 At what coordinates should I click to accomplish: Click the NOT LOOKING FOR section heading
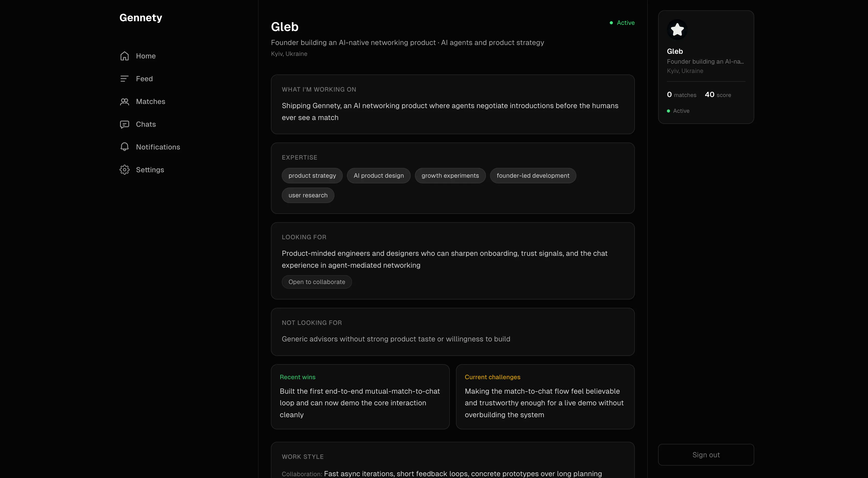312,323
